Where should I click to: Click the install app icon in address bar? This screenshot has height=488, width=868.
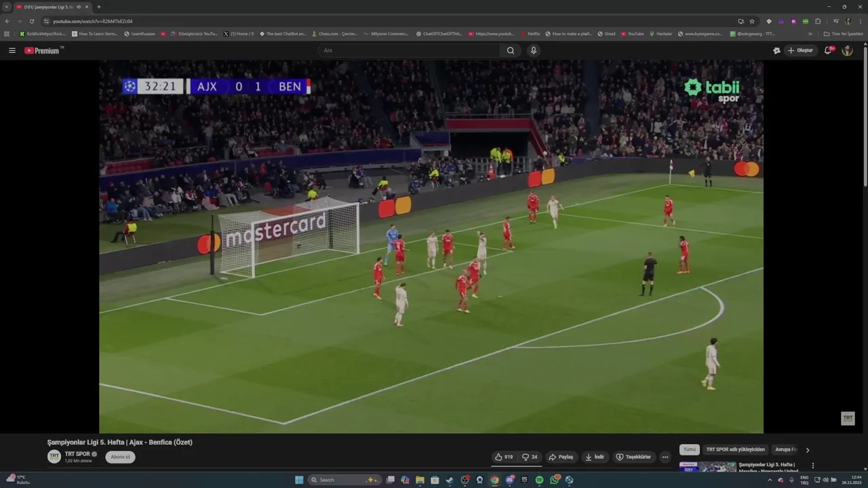coord(741,21)
